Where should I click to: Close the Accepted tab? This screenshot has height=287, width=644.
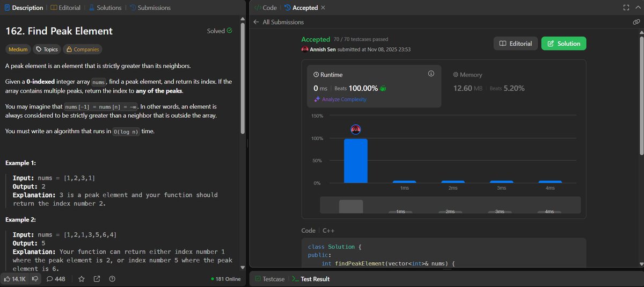(323, 8)
